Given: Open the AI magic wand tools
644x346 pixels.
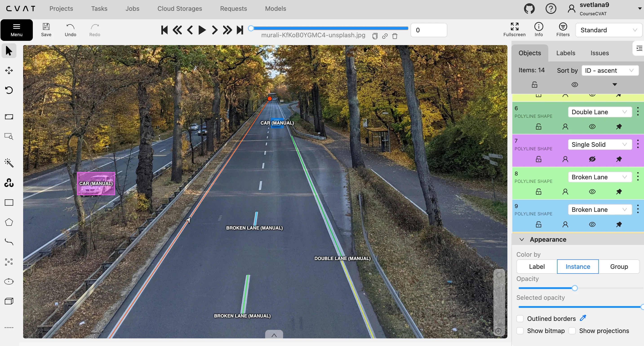Looking at the screenshot, I should coord(9,163).
